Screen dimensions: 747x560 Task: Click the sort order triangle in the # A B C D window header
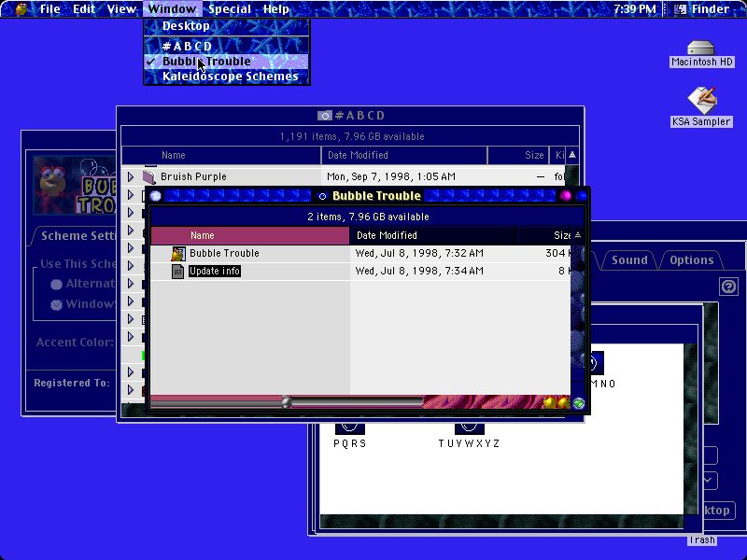[x=572, y=155]
